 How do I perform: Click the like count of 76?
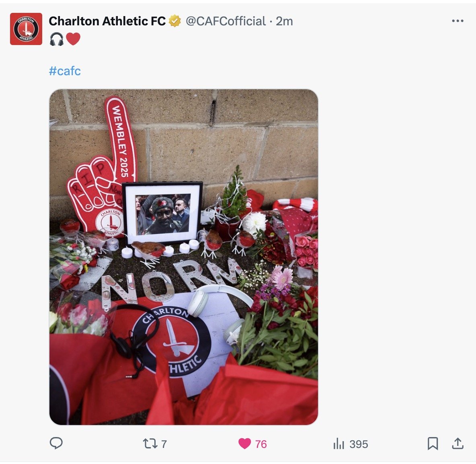tap(261, 444)
